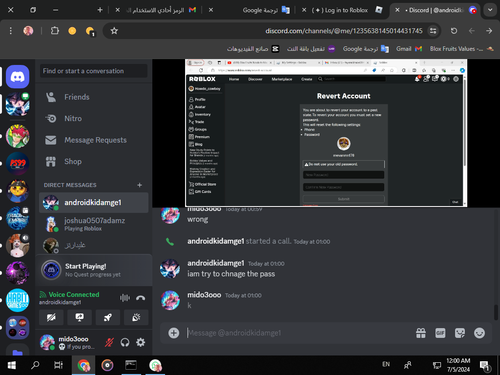Open the EN language indicator

click(386, 364)
